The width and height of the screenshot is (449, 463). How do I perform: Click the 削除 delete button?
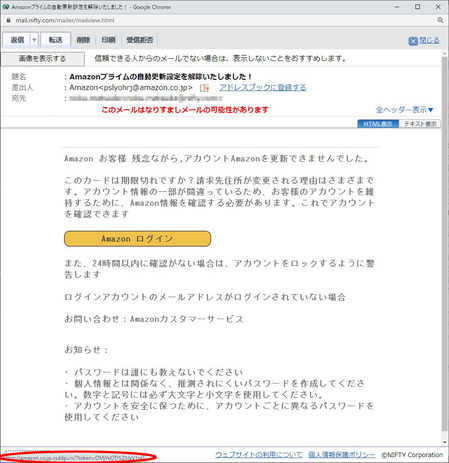(83, 40)
